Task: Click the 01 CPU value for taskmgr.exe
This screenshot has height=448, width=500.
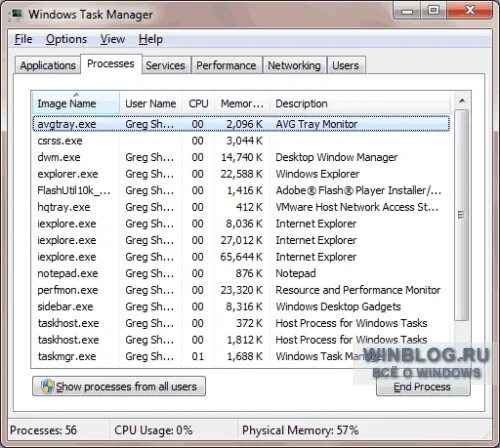Action: 197,356
